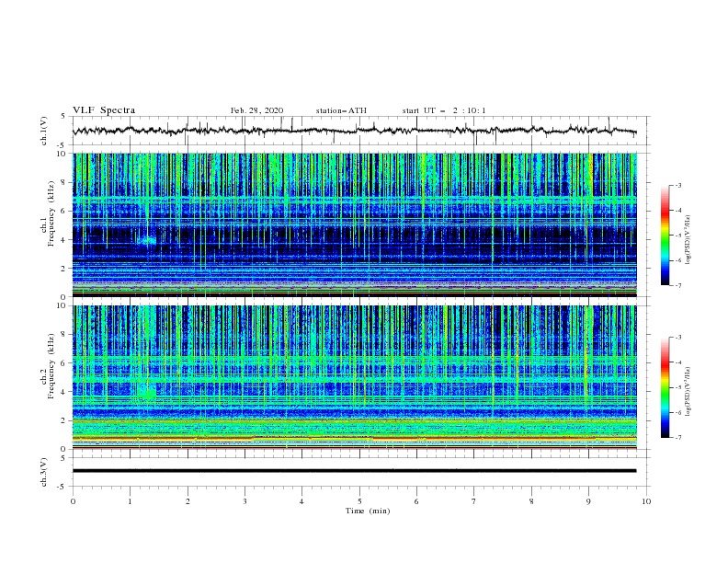Click time axis tick label "9"
The height and width of the screenshot is (563, 728).
click(x=588, y=501)
